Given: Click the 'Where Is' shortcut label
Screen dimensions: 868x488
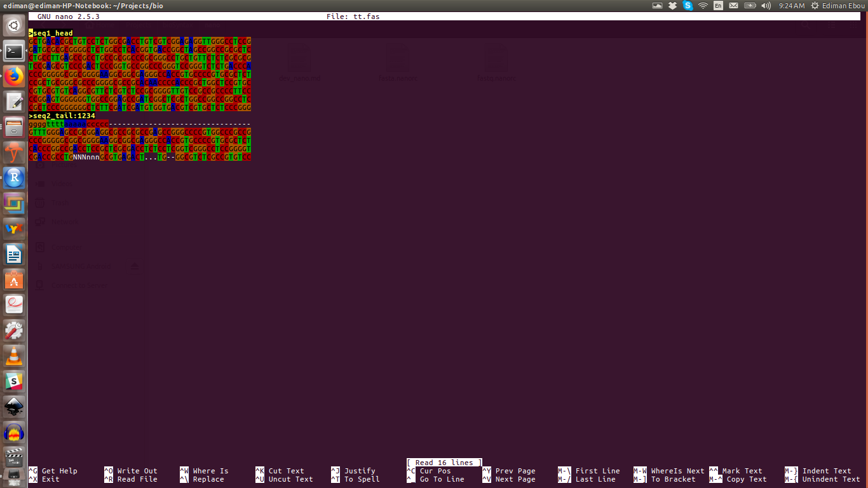Looking at the screenshot, I should (x=210, y=471).
